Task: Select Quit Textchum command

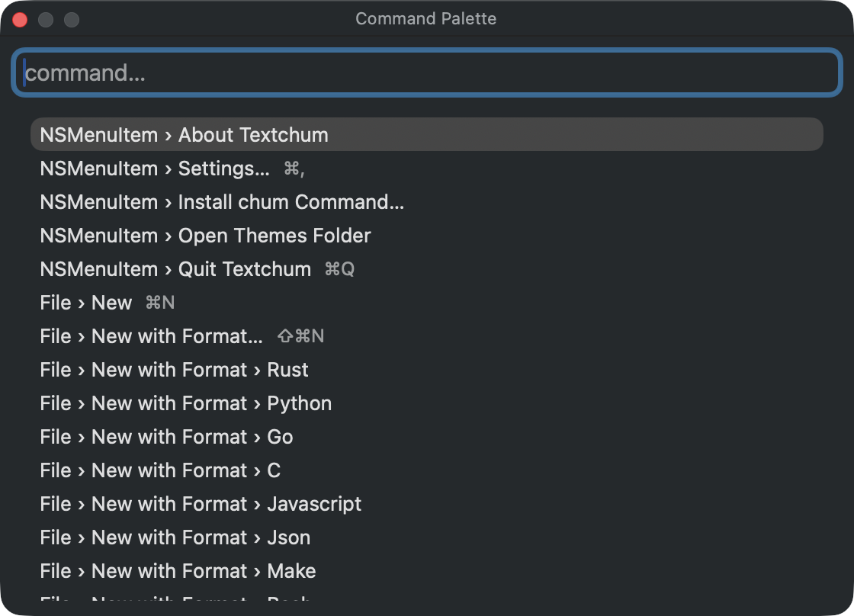Action: [x=427, y=269]
